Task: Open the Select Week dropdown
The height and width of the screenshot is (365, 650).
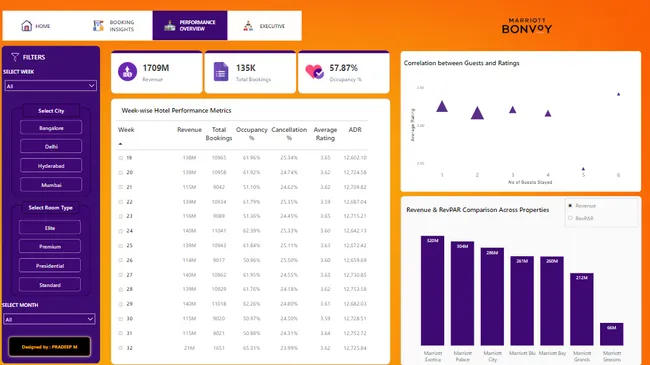Action: pyautogui.click(x=51, y=86)
